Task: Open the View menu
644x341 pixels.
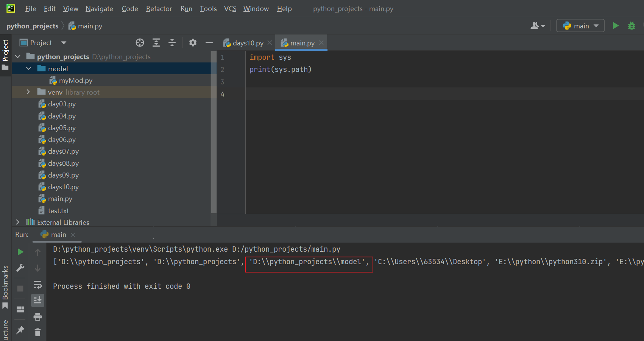Action: tap(70, 8)
